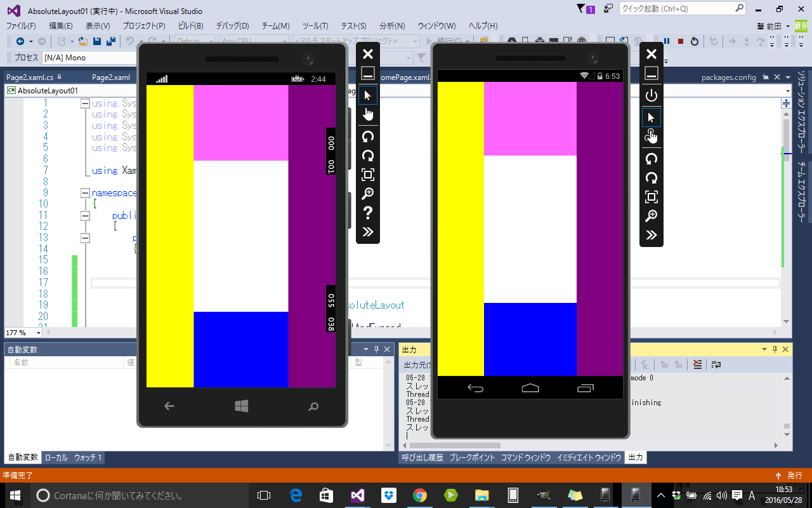Enable touch input mode on Android emulator toolbar
The image size is (812, 508).
click(652, 136)
